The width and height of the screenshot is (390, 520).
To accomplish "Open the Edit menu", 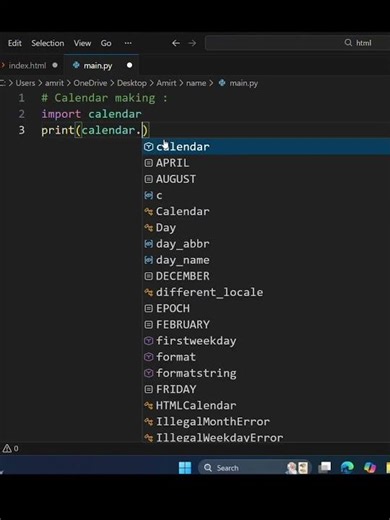I will coord(15,43).
